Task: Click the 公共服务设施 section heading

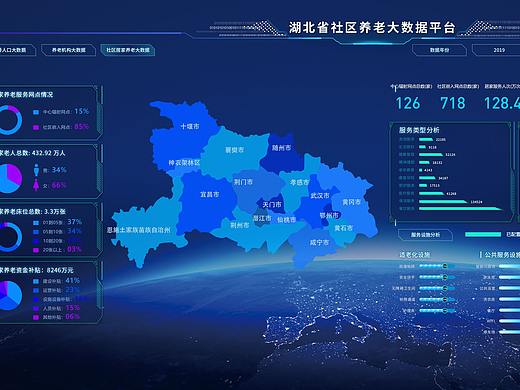Action: (x=502, y=255)
